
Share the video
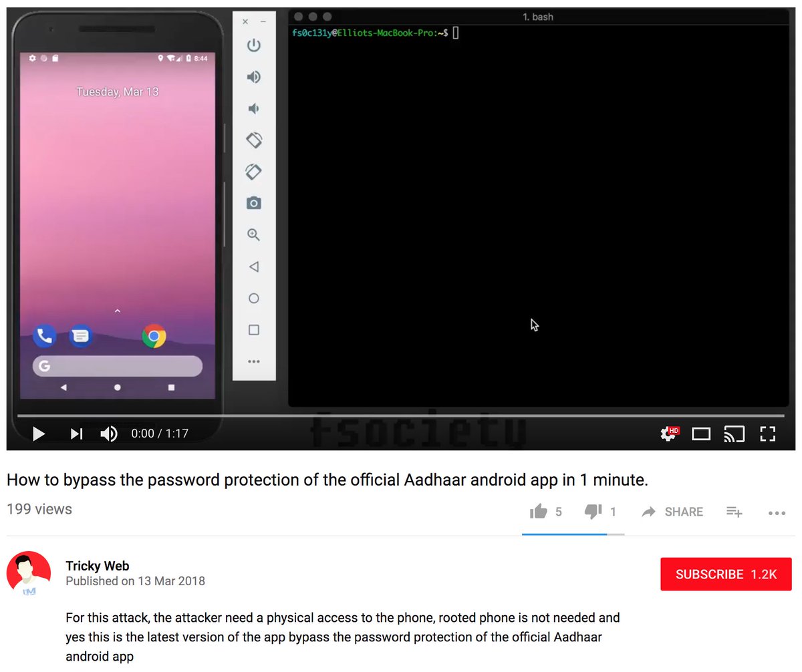(672, 512)
